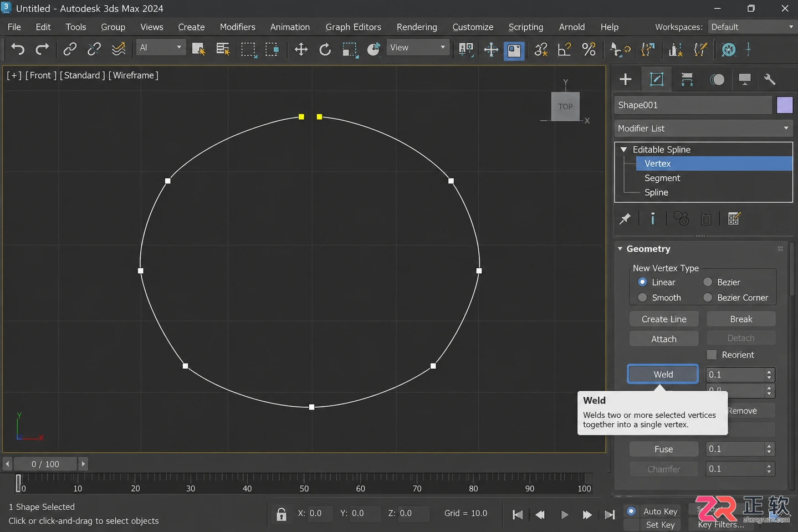The image size is (798, 532).
Task: Open the Scripting menu
Action: (526, 27)
